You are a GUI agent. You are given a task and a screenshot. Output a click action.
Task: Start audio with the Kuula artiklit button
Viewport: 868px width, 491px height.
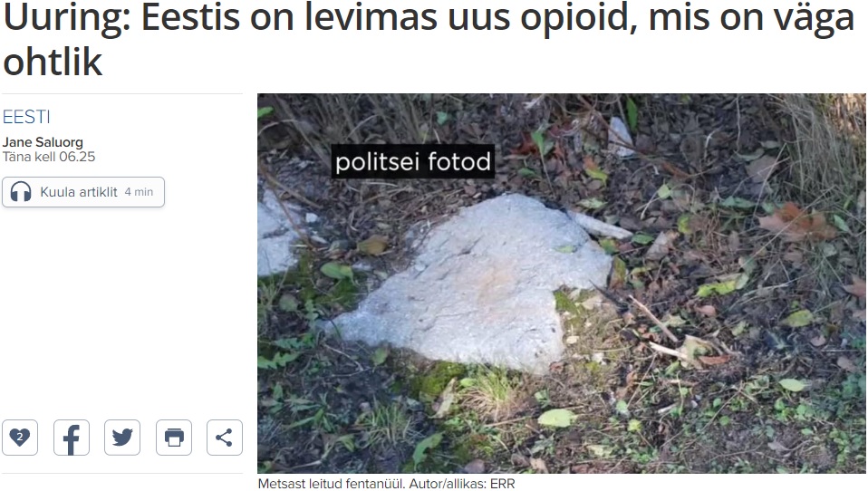83,192
